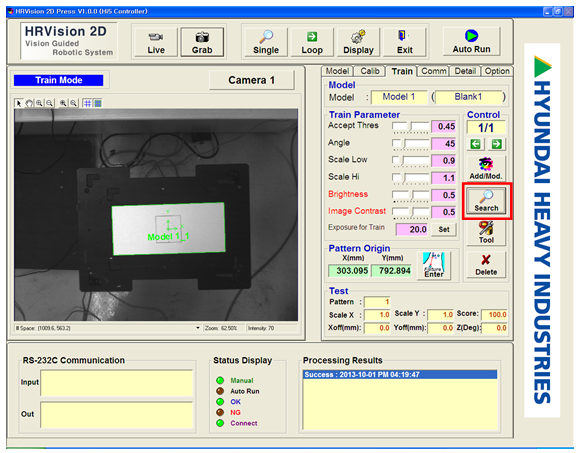This screenshot has width=580, height=453.
Task: Click the Pattern Origin X field 303.095
Action: [348, 271]
